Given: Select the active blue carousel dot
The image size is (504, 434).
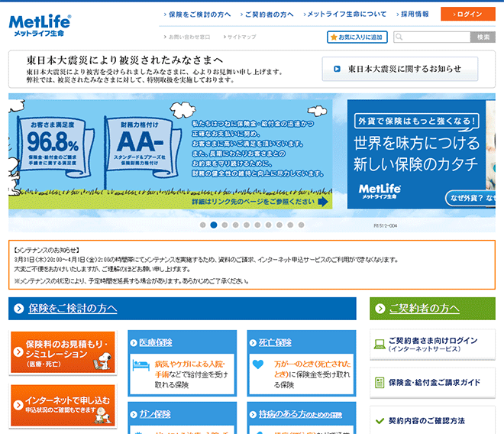Looking at the screenshot, I should [x=214, y=225].
